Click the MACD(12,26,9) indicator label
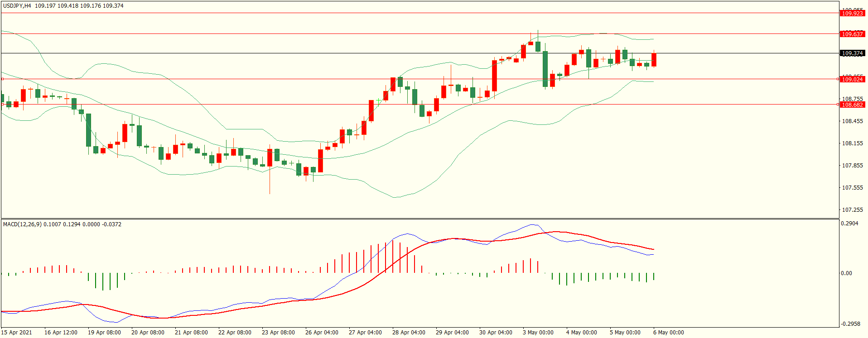 [22, 224]
